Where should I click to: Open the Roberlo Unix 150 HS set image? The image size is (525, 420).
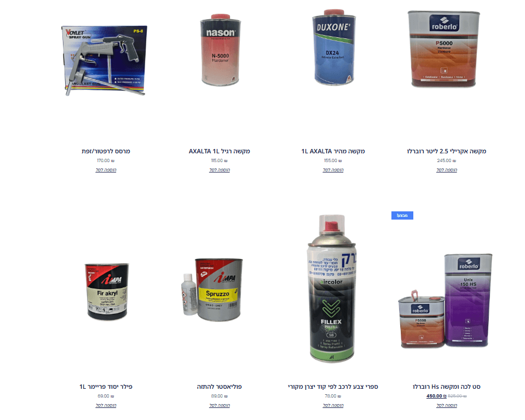coord(445,301)
